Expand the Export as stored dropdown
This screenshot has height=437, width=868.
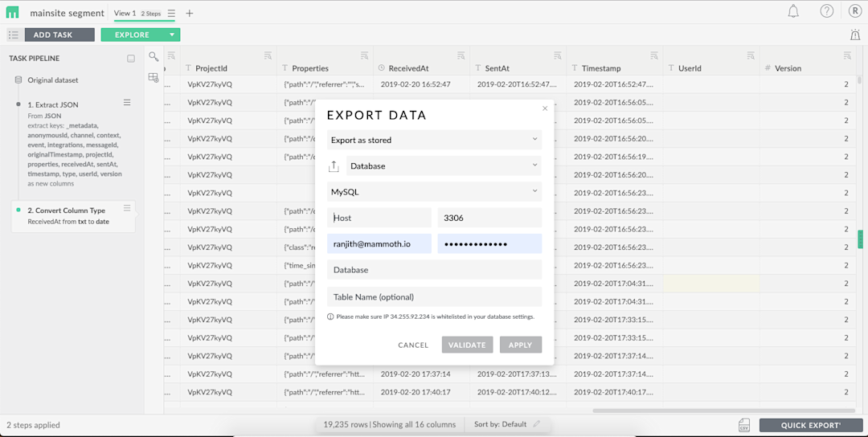click(434, 140)
